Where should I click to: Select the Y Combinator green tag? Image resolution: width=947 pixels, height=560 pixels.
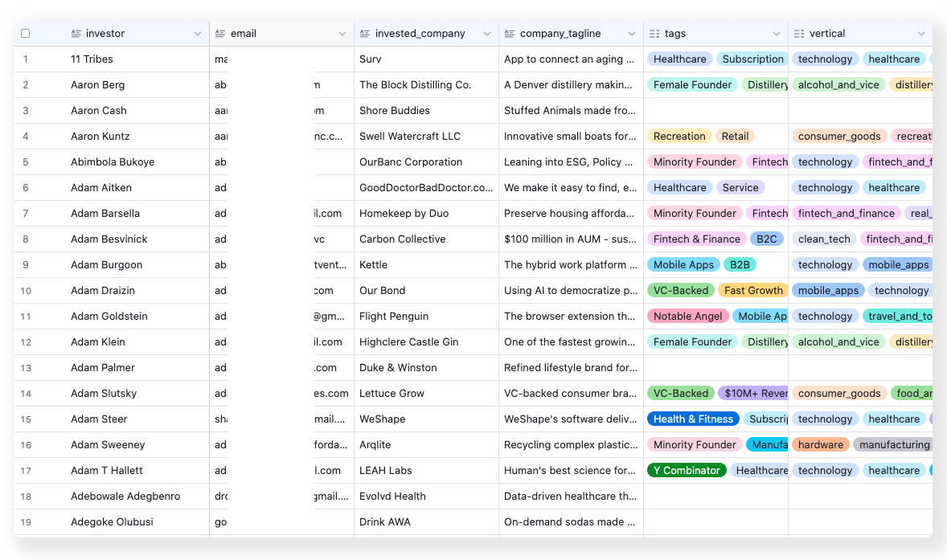pos(687,471)
